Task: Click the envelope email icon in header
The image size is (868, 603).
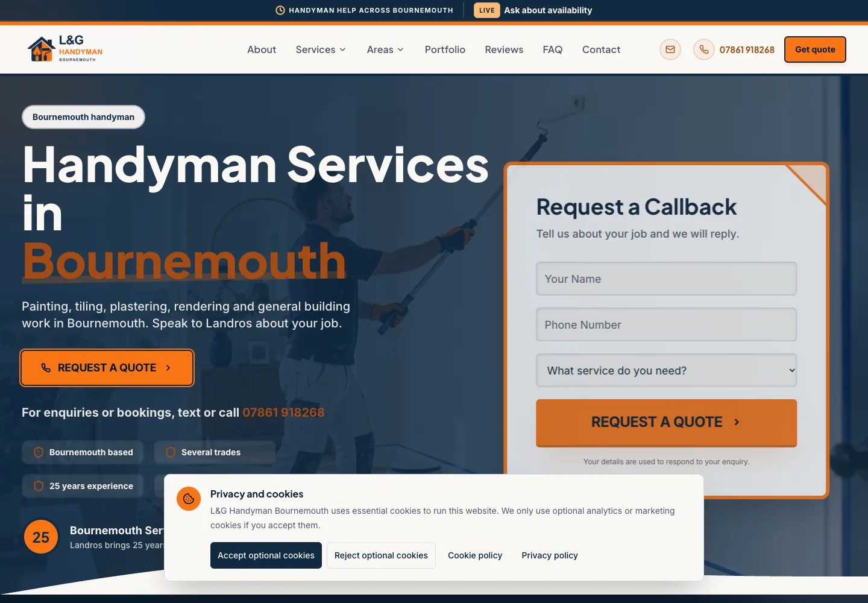Action: click(670, 49)
